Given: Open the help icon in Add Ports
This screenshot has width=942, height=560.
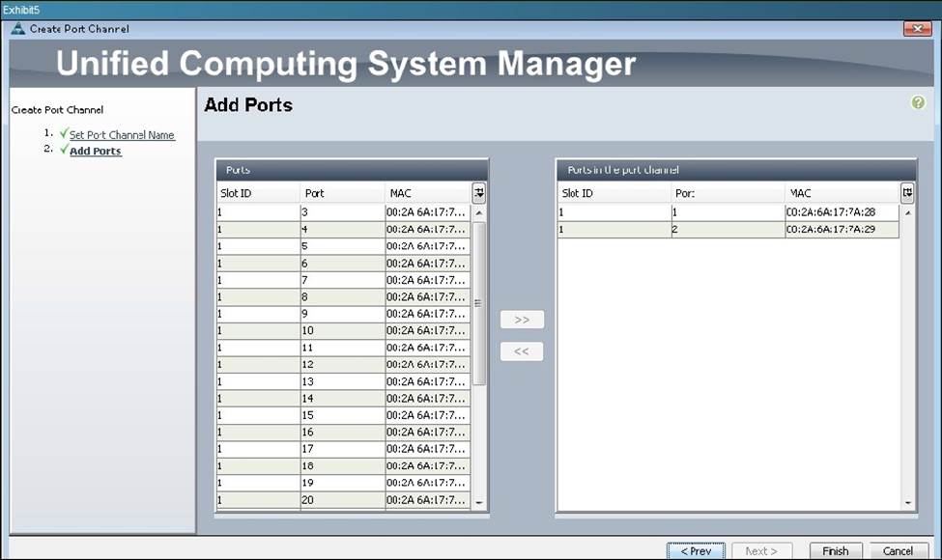Looking at the screenshot, I should (918, 102).
